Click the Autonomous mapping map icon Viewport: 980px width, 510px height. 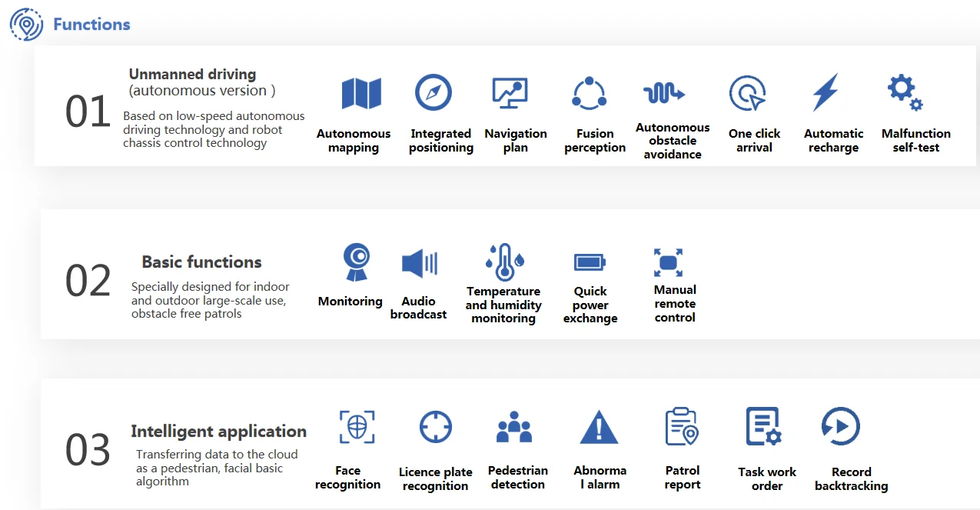coord(361,94)
